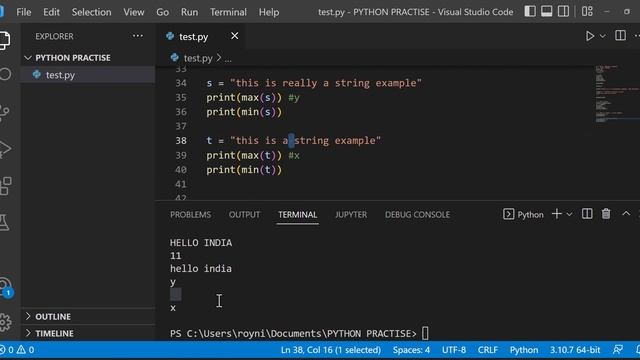
Task: Open the Run and Debug view
Action: click(5, 149)
